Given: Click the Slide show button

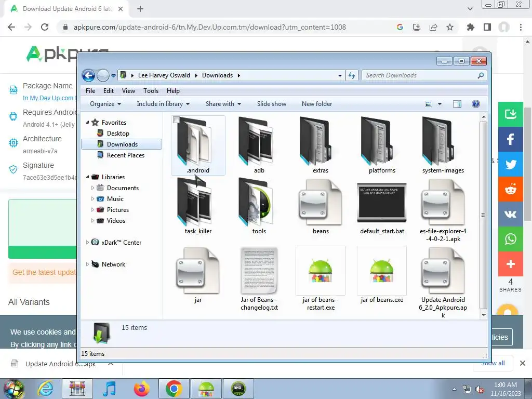Looking at the screenshot, I should pos(271,104).
